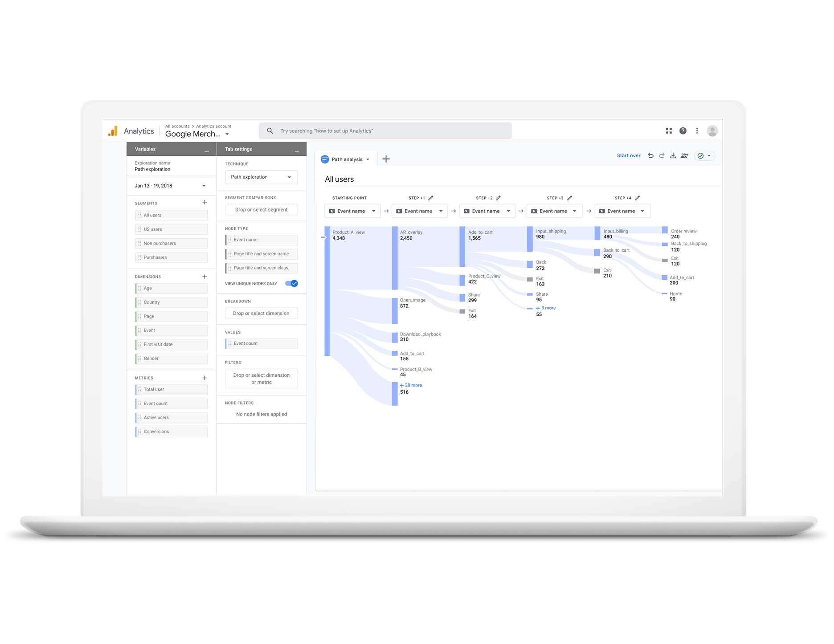Click the Analytics search field
Screen dimensions: 834x644
pyautogui.click(x=385, y=131)
